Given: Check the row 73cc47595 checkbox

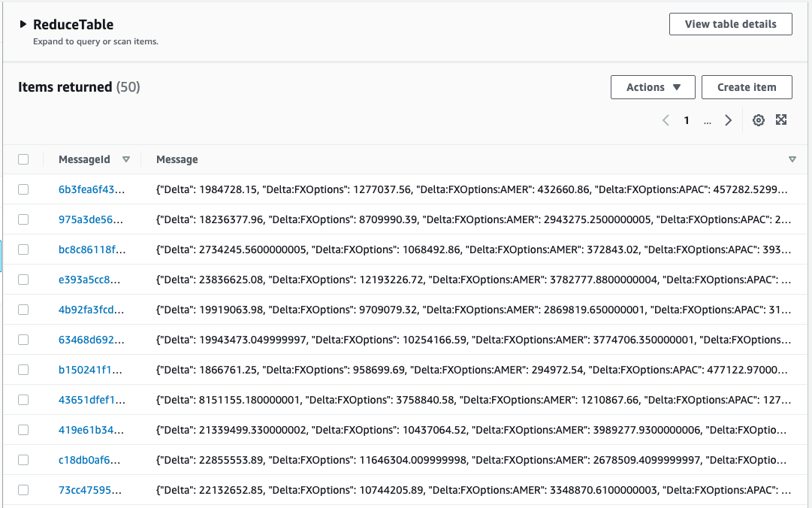Looking at the screenshot, I should (23, 490).
